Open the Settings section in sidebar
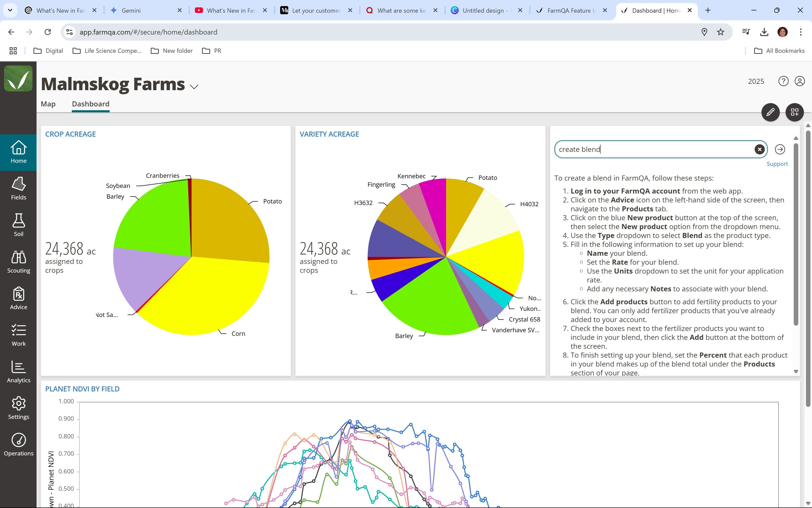The width and height of the screenshot is (812, 508). 19,408
